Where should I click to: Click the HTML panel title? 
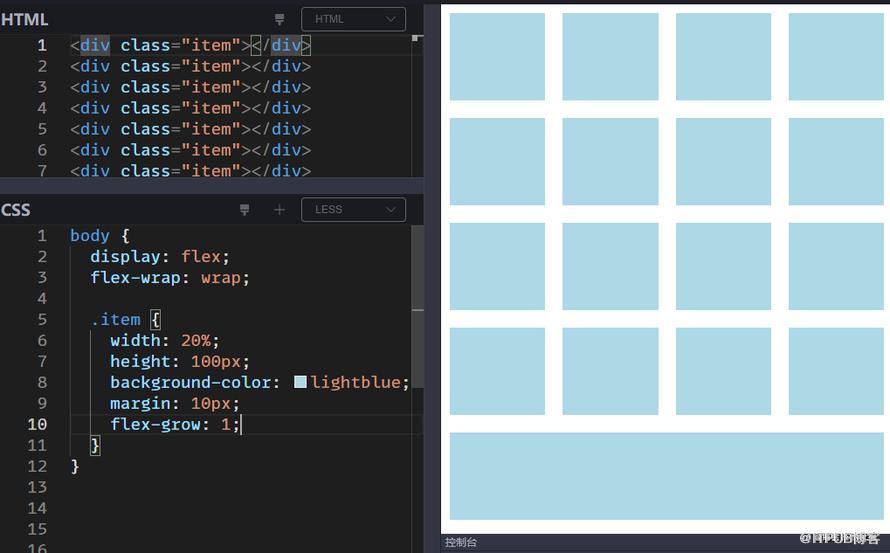(x=24, y=19)
